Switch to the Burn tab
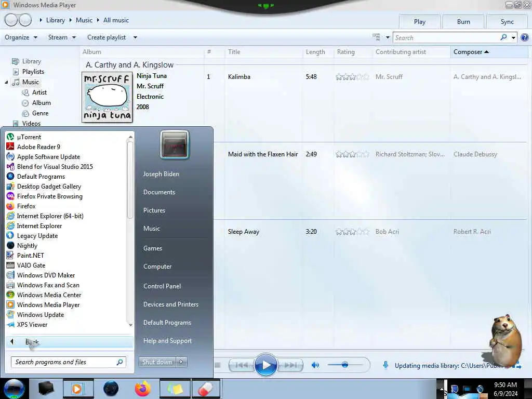This screenshot has width=532, height=399. [463, 22]
